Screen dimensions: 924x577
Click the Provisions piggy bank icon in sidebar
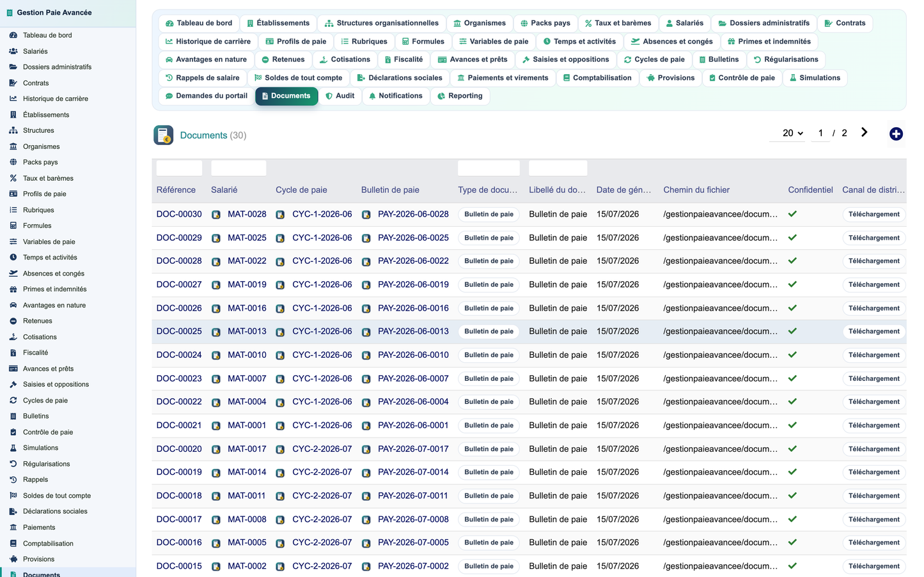(13, 559)
